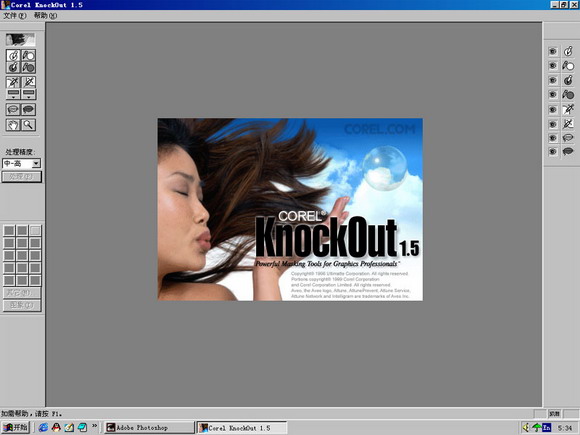Image resolution: width=580 pixels, height=435 pixels.
Task: Expand the quick launch overflow chevron
Action: pos(94,426)
